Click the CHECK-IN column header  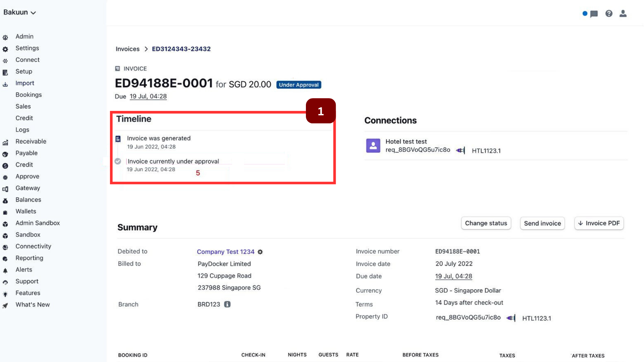(253, 355)
